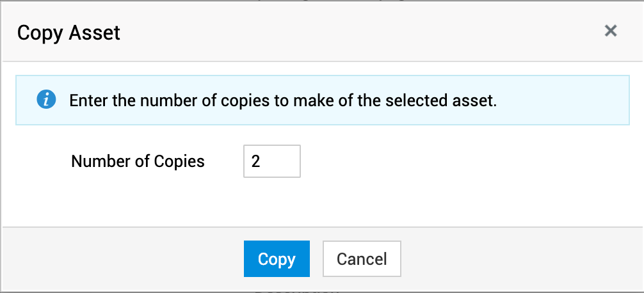Select the circled "i" icon in the banner
Image resolution: width=644 pixels, height=293 pixels.
[x=46, y=100]
